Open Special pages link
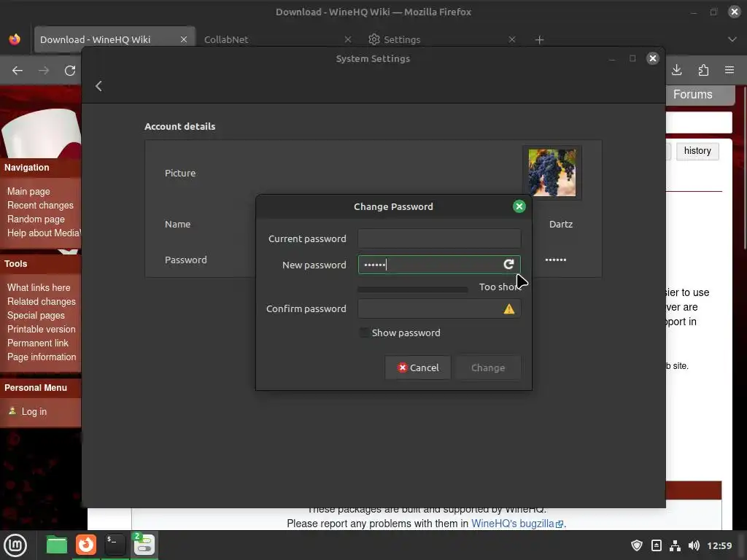The height and width of the screenshot is (560, 747). coord(36,315)
